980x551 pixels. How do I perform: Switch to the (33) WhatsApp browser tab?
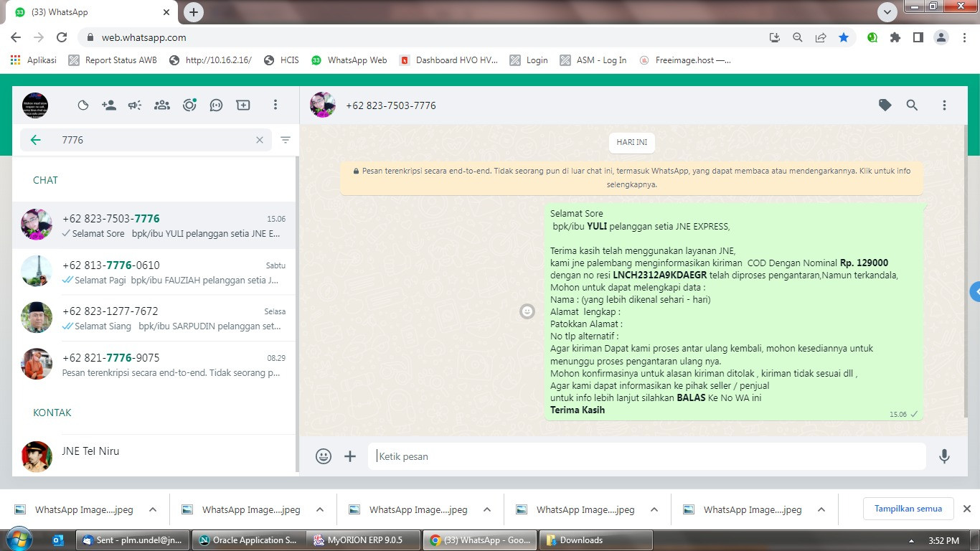[93, 12]
